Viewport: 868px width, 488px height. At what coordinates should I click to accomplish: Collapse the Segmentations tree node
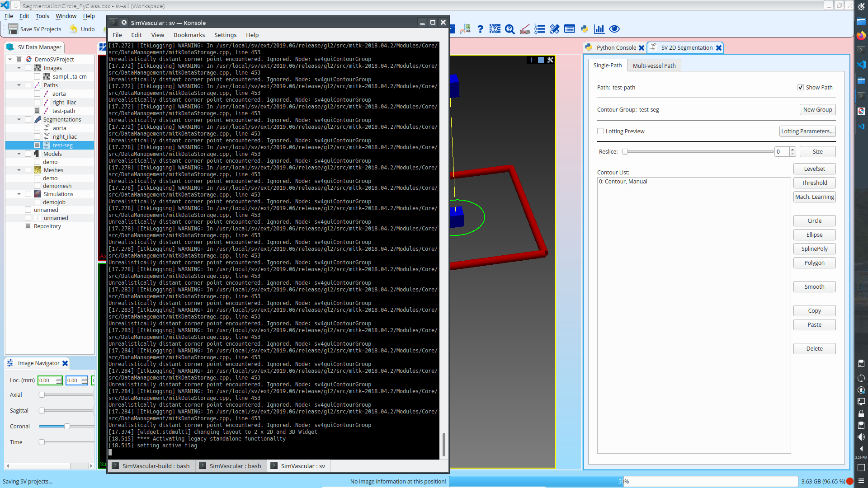click(19, 119)
